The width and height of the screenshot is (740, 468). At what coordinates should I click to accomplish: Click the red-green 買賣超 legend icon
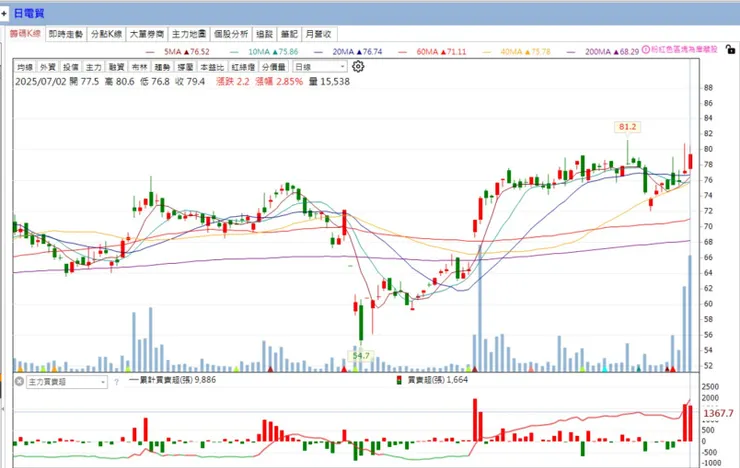399,380
